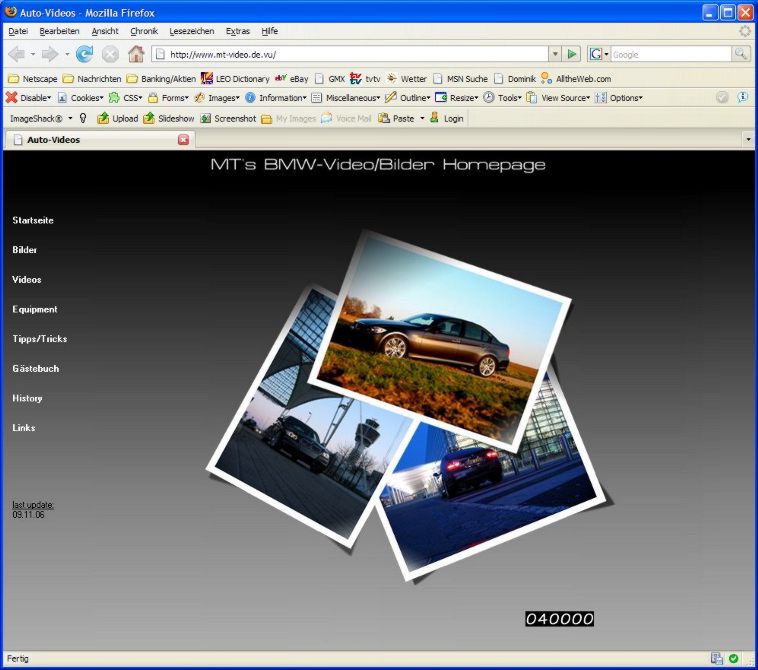Start the ImageShack Slideshow

coord(169,118)
